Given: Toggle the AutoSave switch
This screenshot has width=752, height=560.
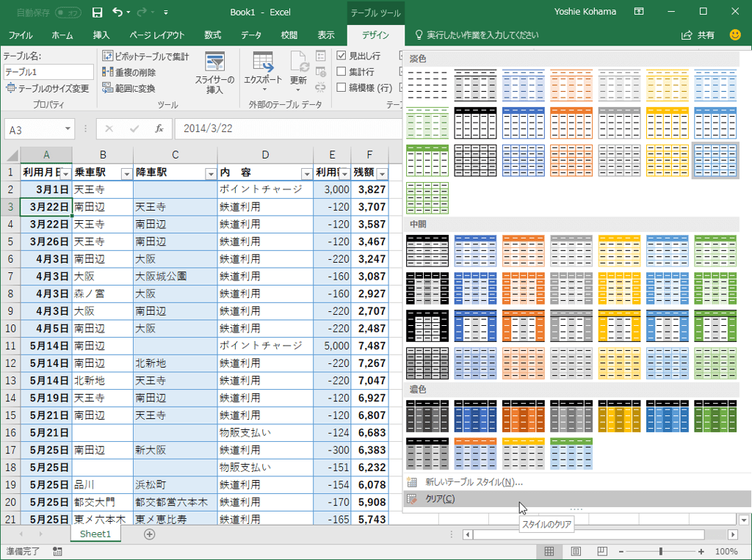Looking at the screenshot, I should click(x=68, y=12).
